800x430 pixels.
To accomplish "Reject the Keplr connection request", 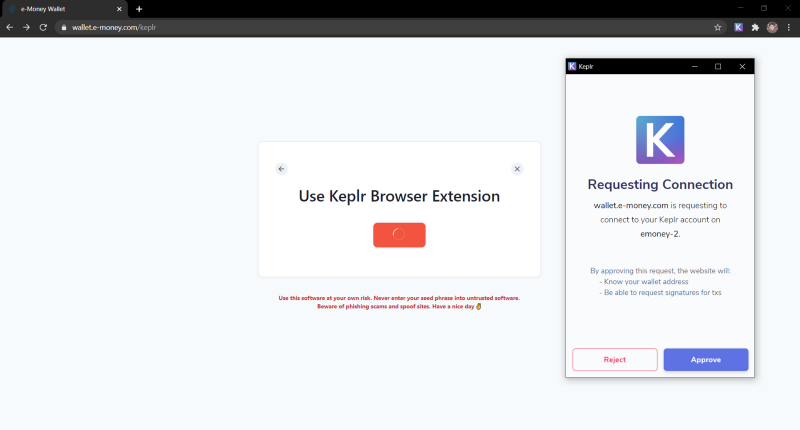I will coord(615,360).
